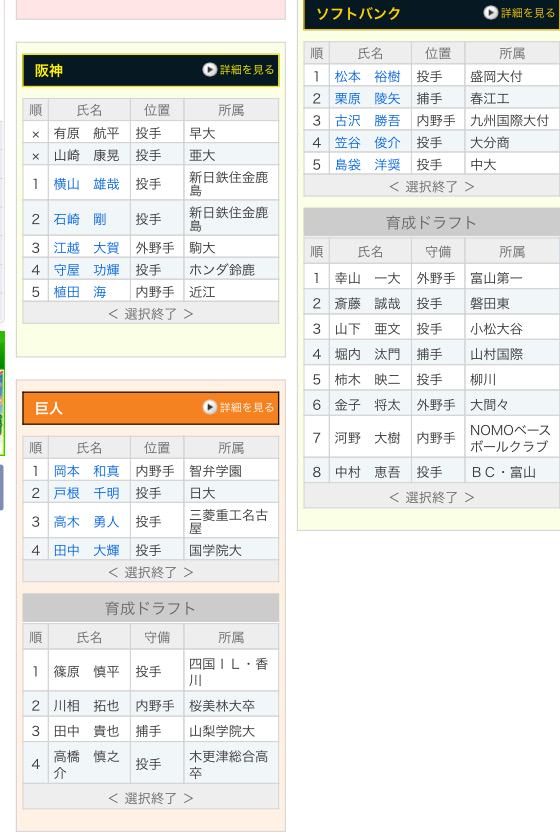Click the 春江工 affiliation cell

[x=512, y=98]
